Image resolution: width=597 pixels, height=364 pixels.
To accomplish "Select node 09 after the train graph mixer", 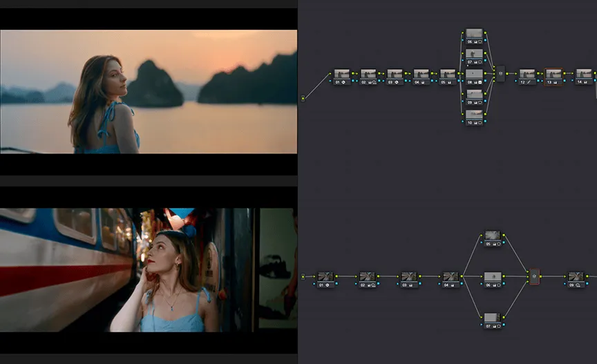I will coord(576,278).
